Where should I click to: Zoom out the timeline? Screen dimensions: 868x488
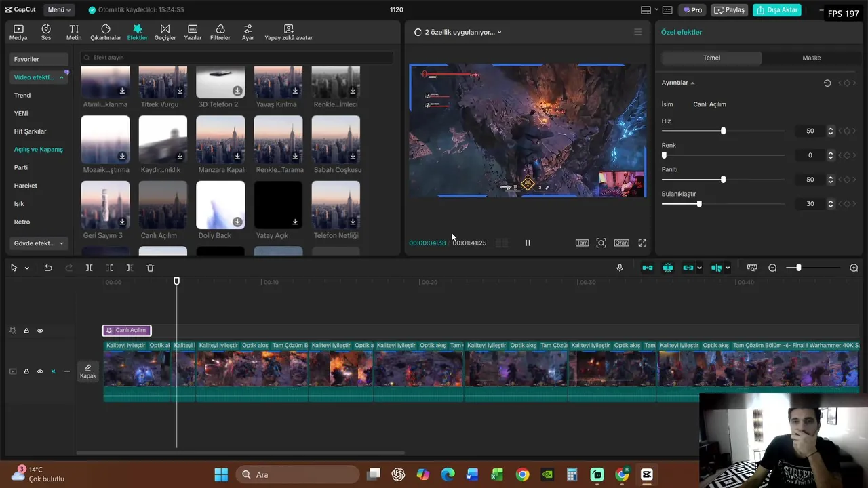pos(772,268)
